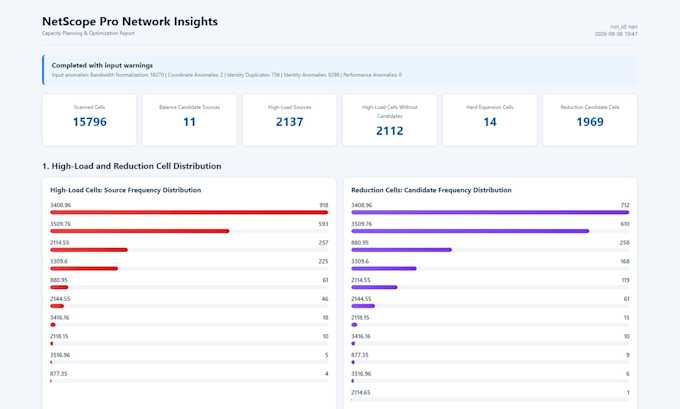
Task: Click the 2114.55 label in Reduction Cells panel
Action: coord(361,280)
